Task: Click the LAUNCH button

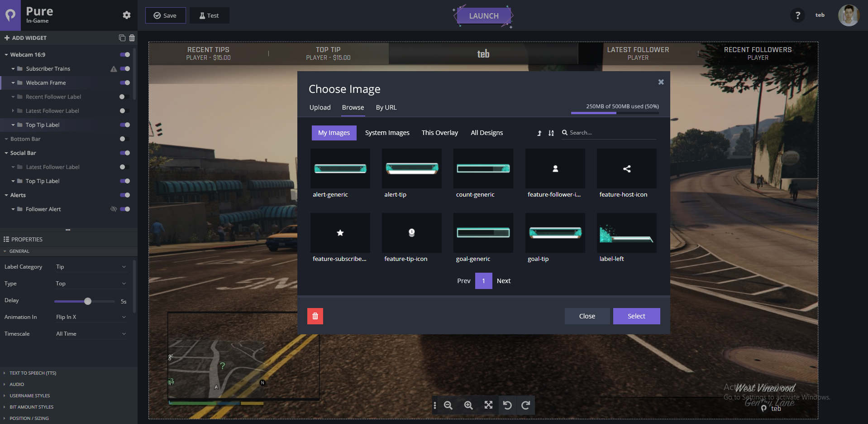Action: (x=484, y=16)
